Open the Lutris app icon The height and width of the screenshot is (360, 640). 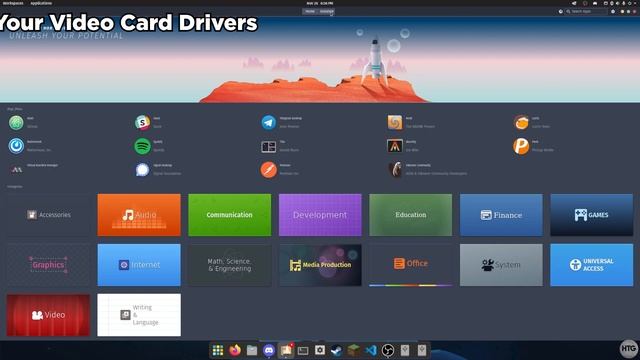click(x=521, y=122)
